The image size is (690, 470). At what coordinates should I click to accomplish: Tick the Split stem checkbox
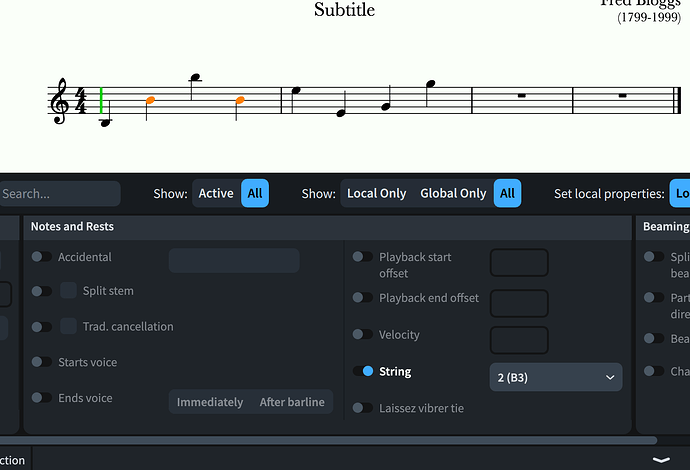[x=69, y=291]
